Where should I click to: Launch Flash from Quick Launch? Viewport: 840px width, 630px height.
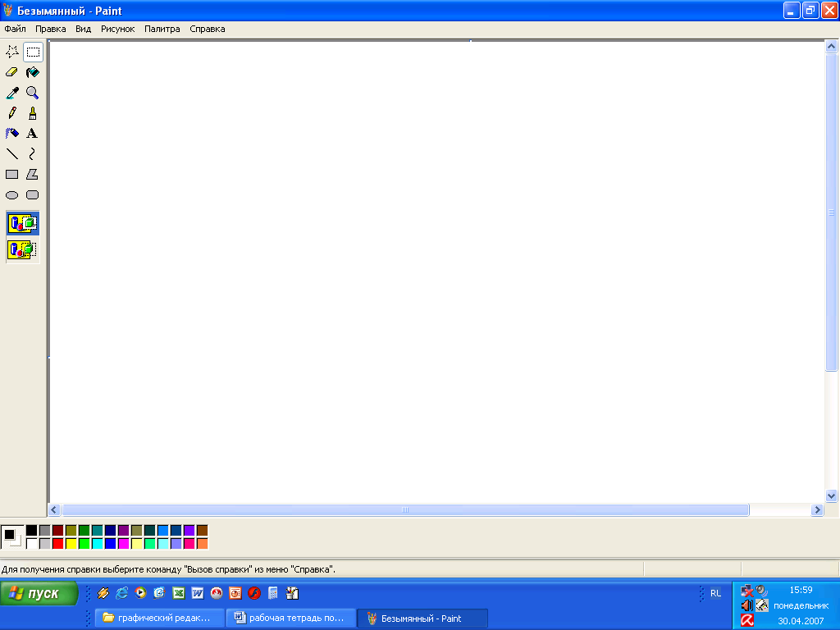254,593
